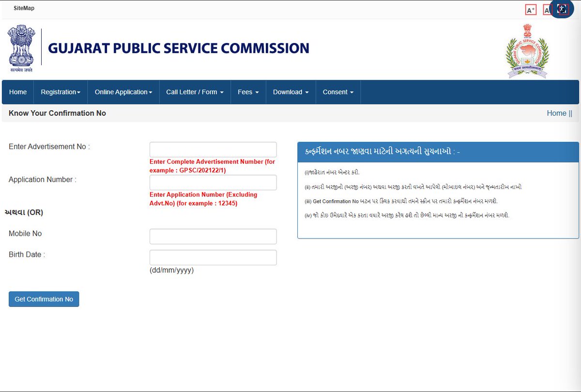Click the Enter Advertisement No label

[x=49, y=147]
